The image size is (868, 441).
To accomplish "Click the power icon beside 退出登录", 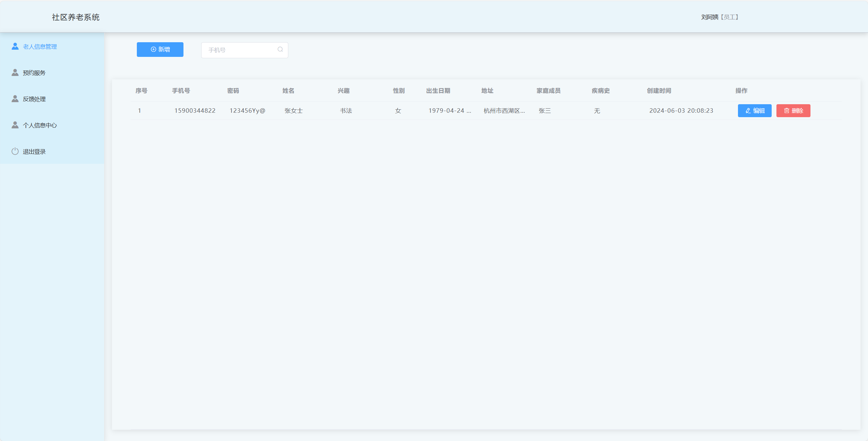I will coord(15,151).
